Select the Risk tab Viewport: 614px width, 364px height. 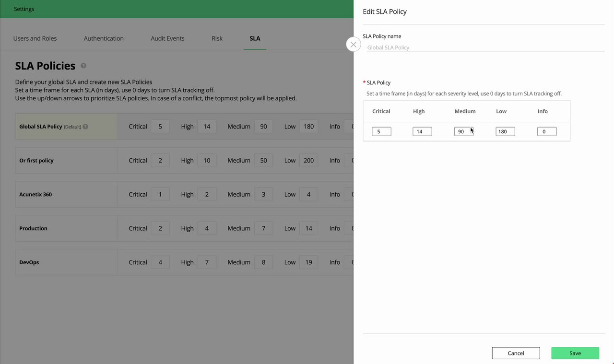[x=217, y=38]
